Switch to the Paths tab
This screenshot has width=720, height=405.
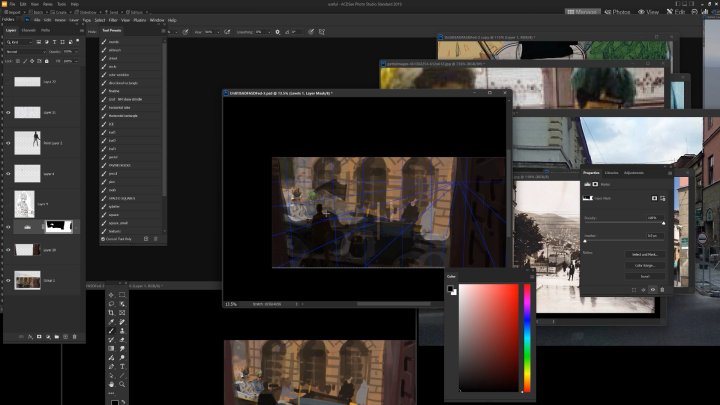[x=45, y=30]
